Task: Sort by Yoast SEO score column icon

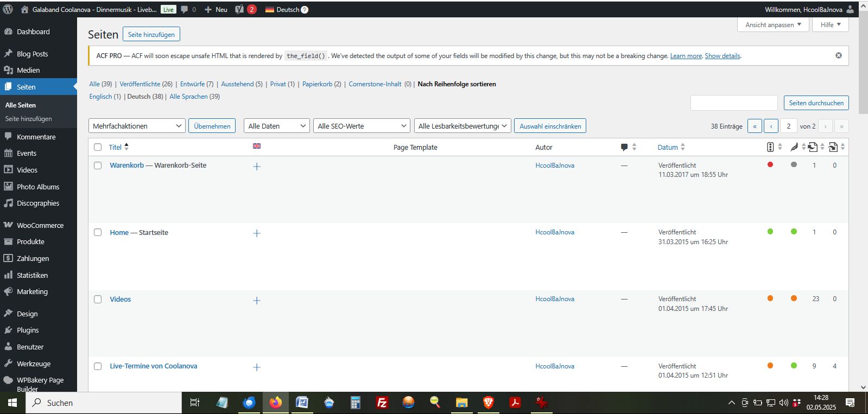Action: point(770,147)
